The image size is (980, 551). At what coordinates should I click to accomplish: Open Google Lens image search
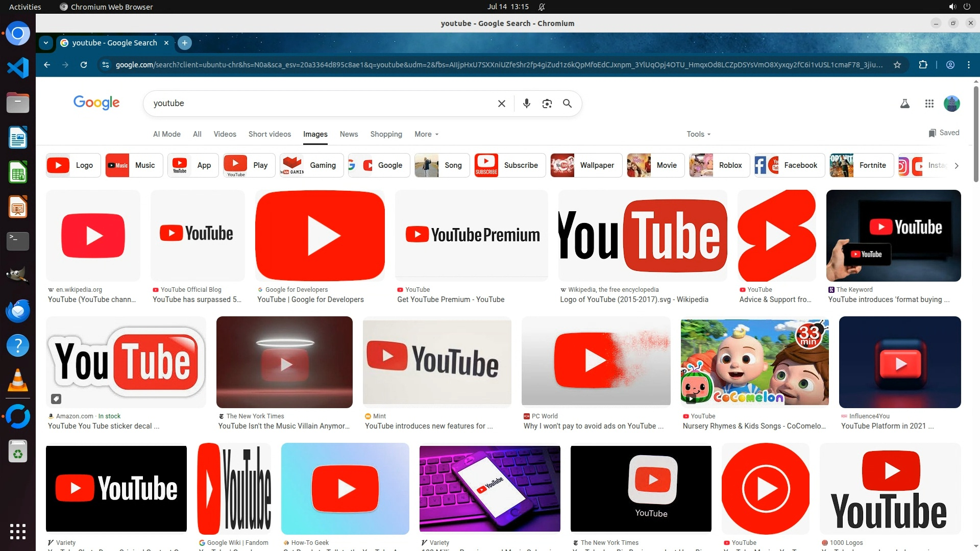[547, 104]
